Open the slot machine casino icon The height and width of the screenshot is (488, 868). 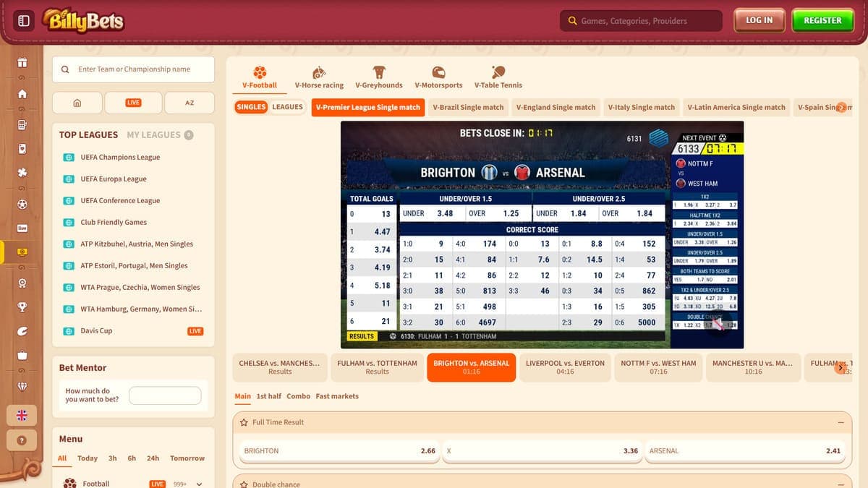point(22,124)
